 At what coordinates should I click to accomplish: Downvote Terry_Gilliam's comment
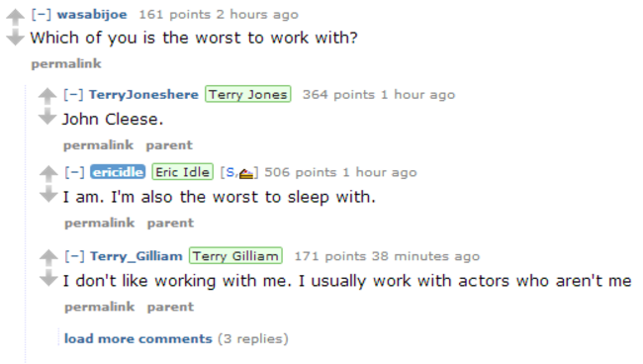tap(48, 278)
